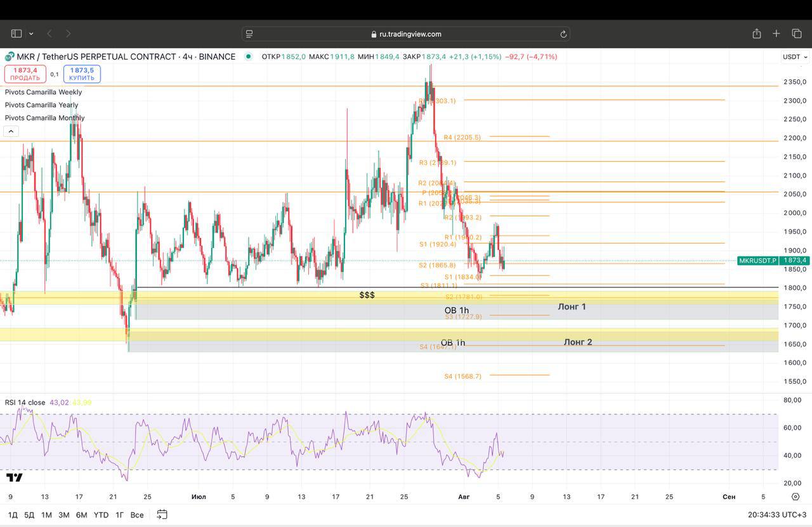Screen dimensions: 812x527
Task: Open the reader view icon in address bar
Action: [x=249, y=34]
